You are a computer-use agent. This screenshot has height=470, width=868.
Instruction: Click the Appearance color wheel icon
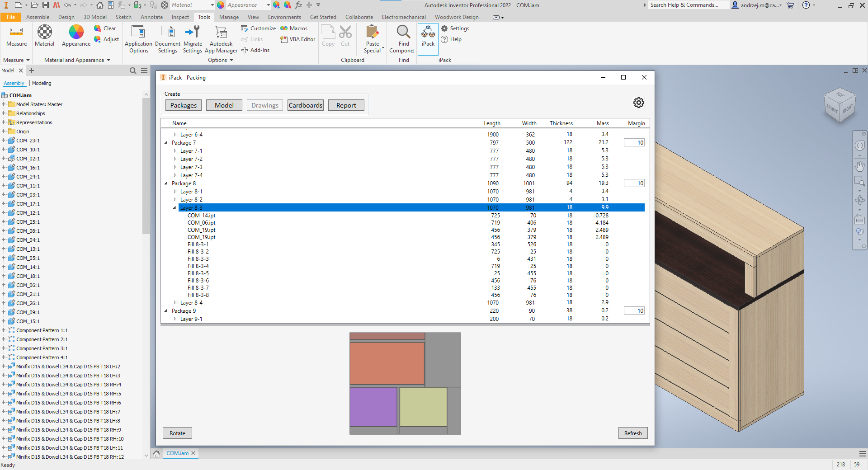pos(76,33)
